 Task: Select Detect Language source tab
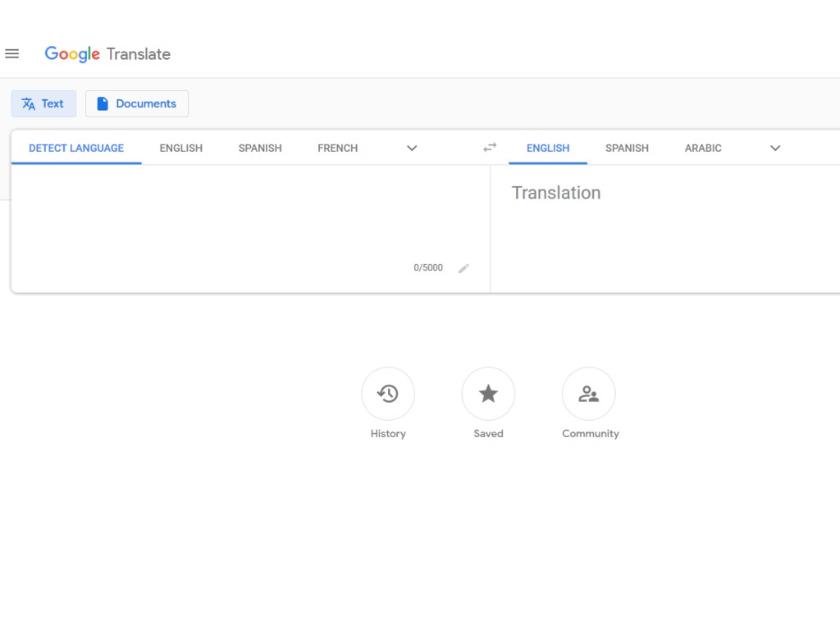pyautogui.click(x=76, y=148)
